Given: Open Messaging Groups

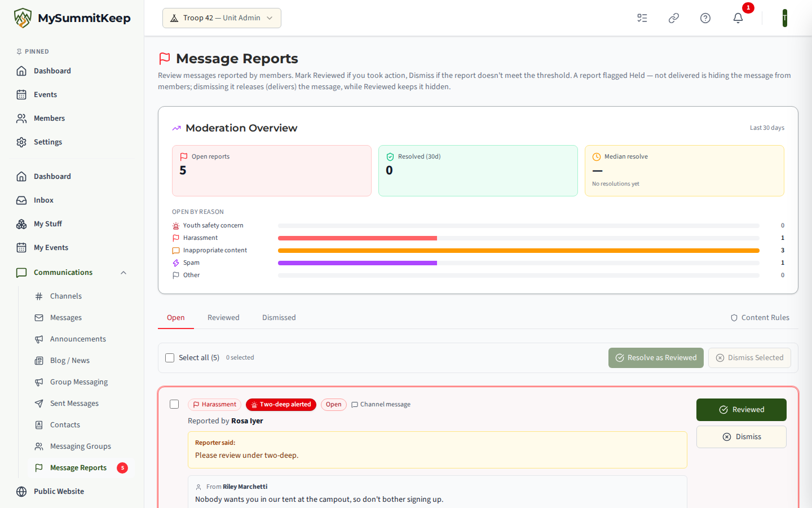Looking at the screenshot, I should pos(81,446).
